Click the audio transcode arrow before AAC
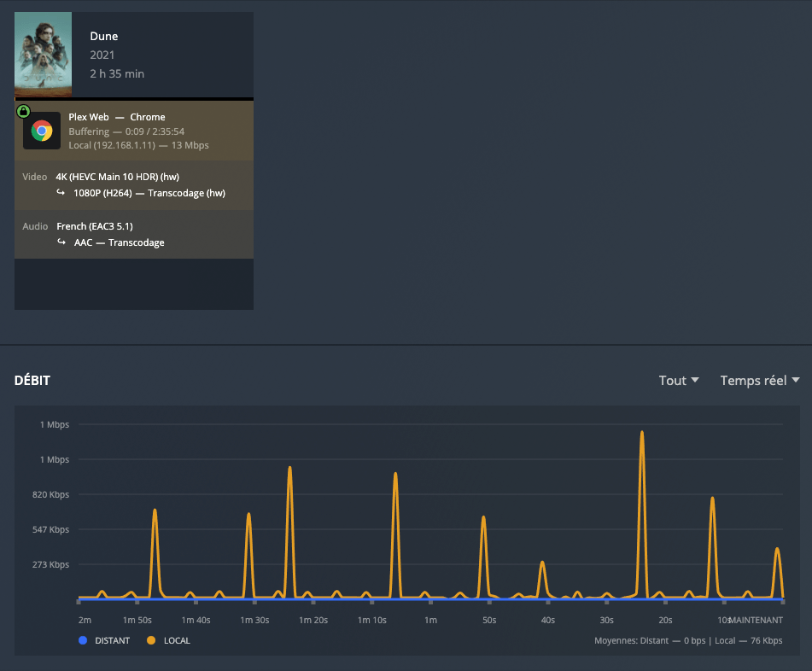 61,242
